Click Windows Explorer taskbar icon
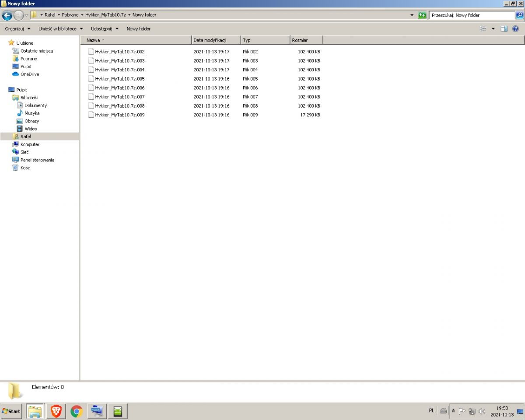The height and width of the screenshot is (420, 525). click(35, 411)
